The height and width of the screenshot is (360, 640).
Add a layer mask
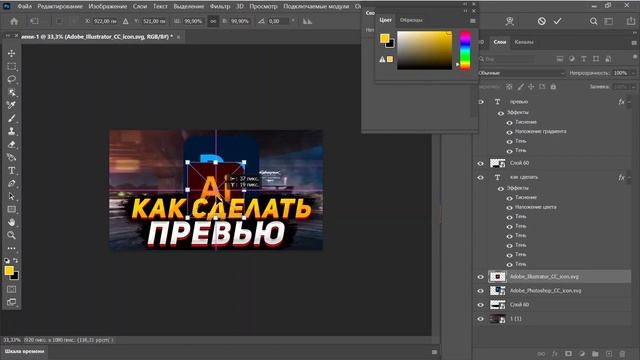tap(568, 354)
